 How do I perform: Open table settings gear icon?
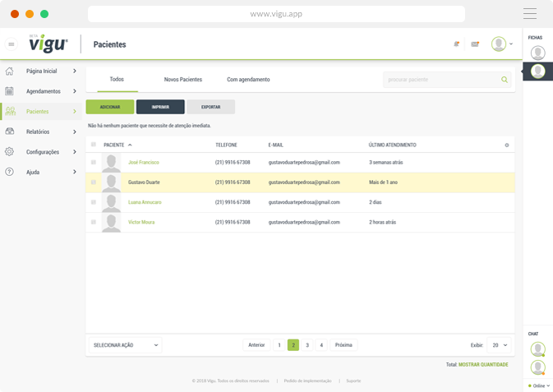[506, 145]
